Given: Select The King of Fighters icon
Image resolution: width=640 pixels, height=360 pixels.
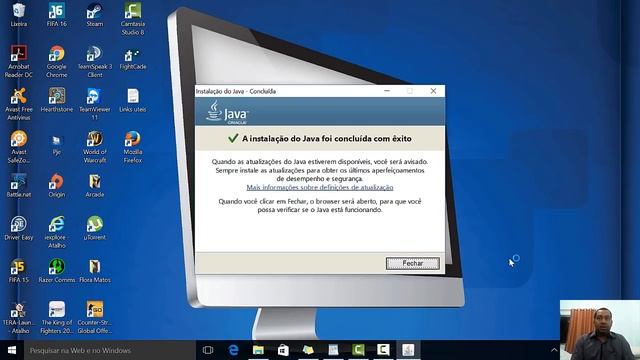Looking at the screenshot, I should pos(56,318).
